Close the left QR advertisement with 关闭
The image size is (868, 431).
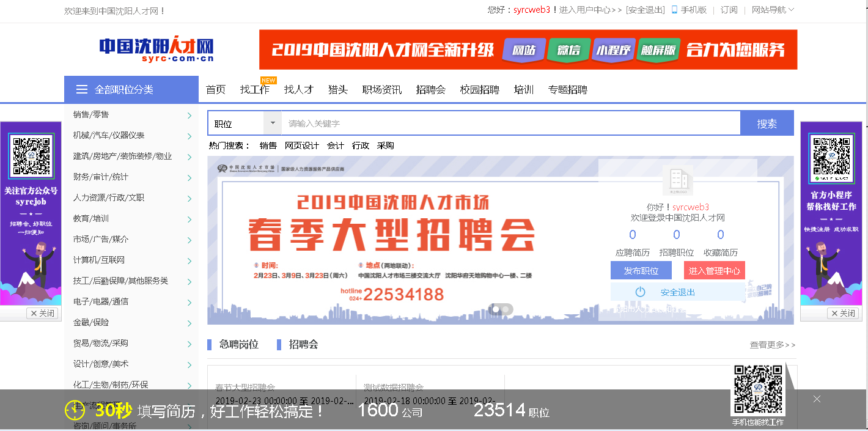pyautogui.click(x=42, y=313)
